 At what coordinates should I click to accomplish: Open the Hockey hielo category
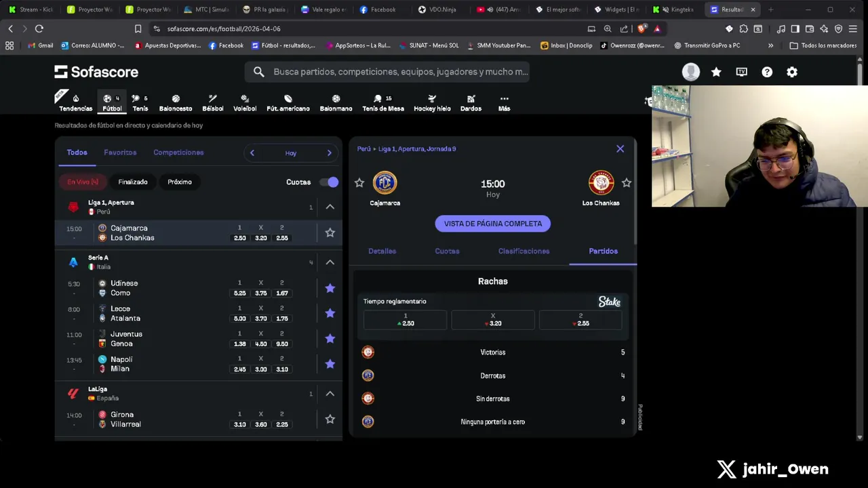432,103
